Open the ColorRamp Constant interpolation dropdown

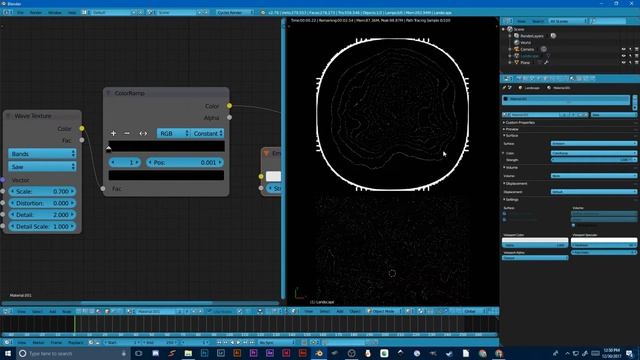(208, 133)
